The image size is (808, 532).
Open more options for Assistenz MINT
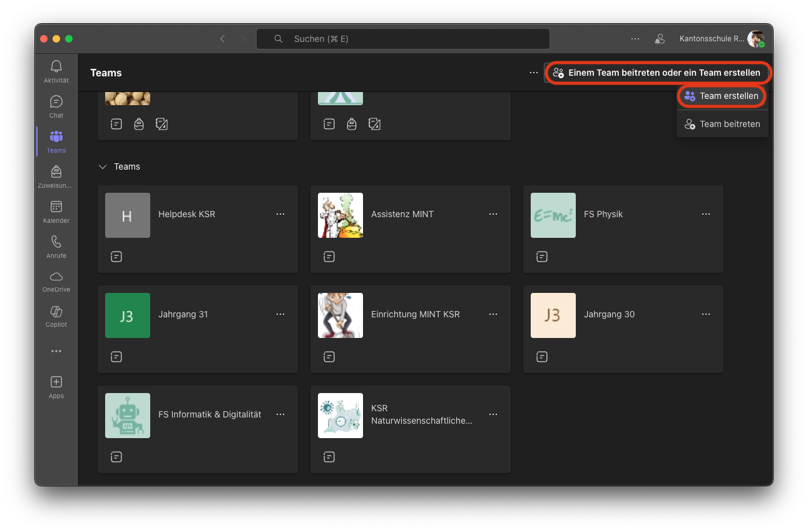(x=493, y=214)
